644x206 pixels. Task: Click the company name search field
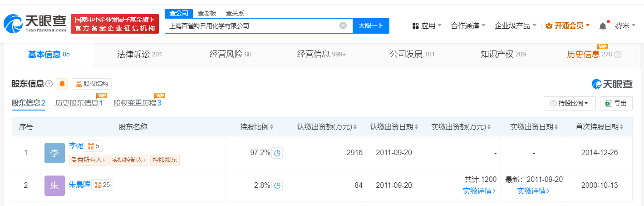pos(252,26)
